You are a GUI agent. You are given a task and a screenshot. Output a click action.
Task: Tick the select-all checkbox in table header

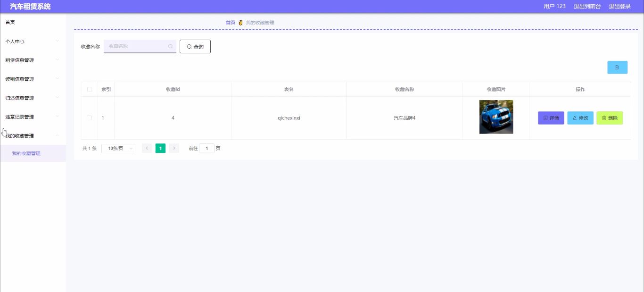[89, 89]
